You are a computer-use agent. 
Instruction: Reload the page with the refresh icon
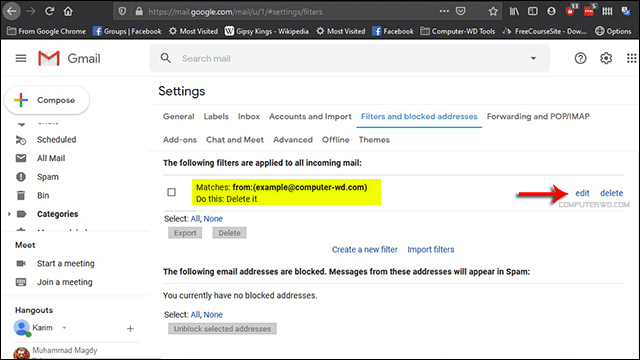point(50,11)
